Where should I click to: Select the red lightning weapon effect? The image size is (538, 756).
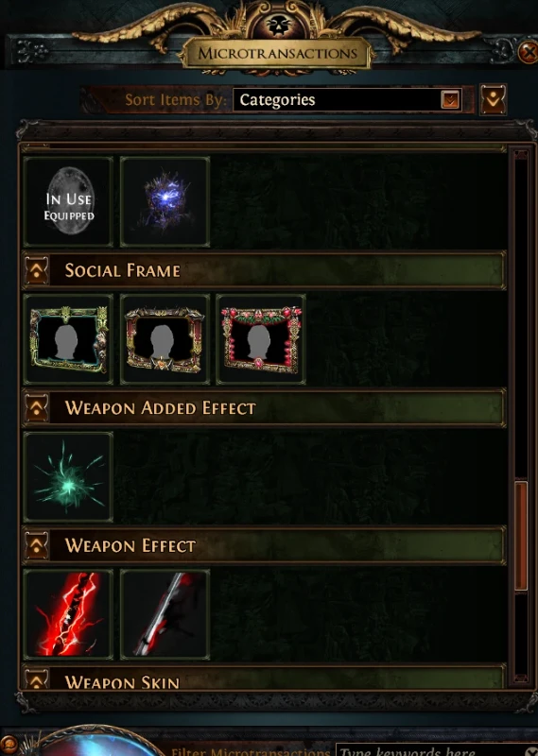click(x=68, y=614)
